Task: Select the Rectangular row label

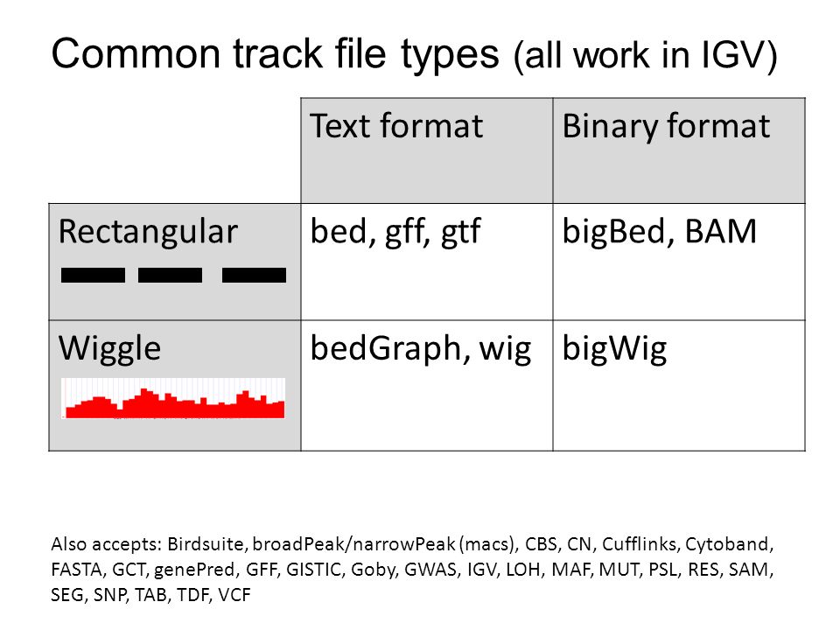Action: coord(148,232)
